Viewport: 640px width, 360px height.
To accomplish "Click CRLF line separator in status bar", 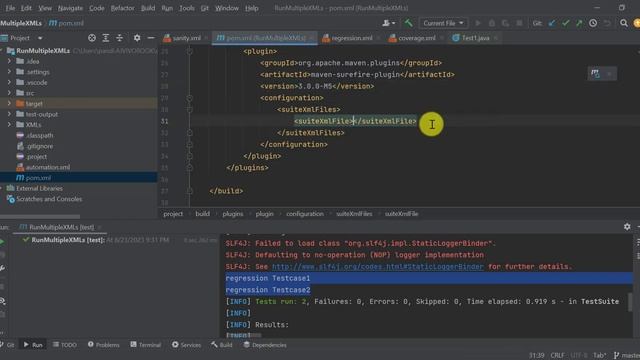I will click(x=557, y=355).
